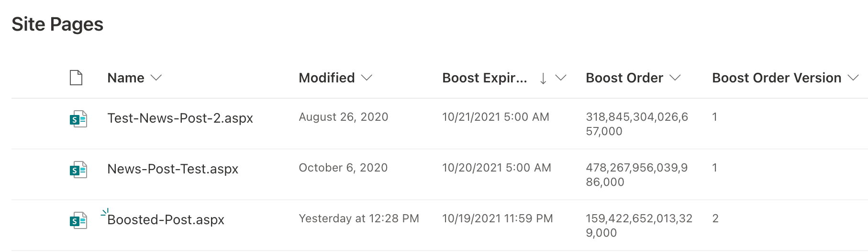Open the Test-News-Post-2.aspx page

[180, 118]
